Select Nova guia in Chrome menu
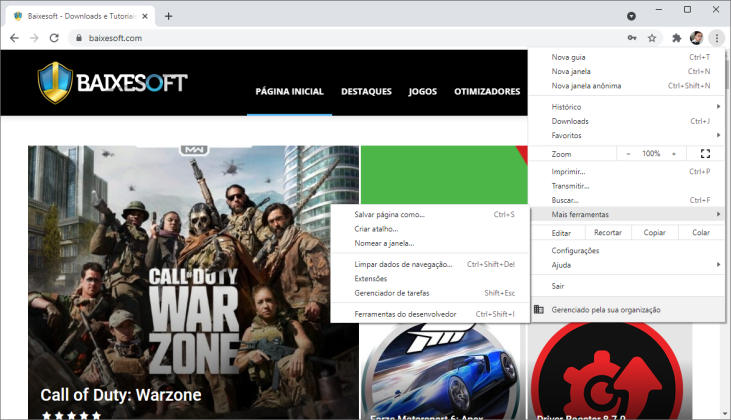The height and width of the screenshot is (420, 731). 627,57
